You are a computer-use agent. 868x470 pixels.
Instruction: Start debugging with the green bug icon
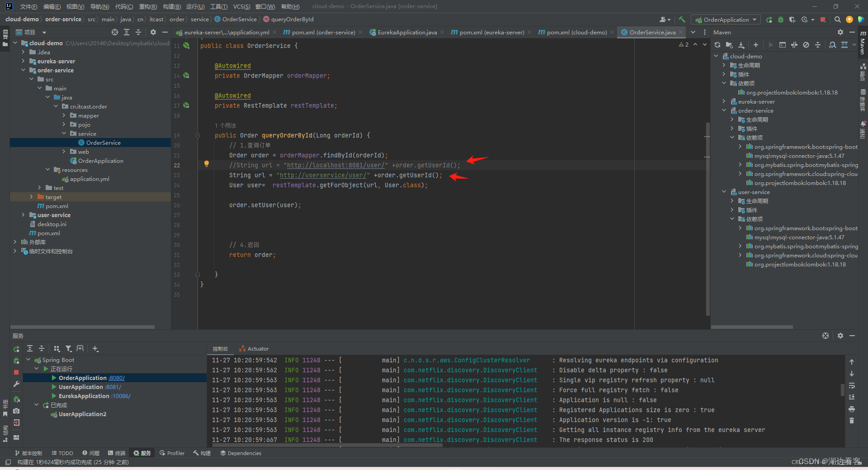pos(781,19)
